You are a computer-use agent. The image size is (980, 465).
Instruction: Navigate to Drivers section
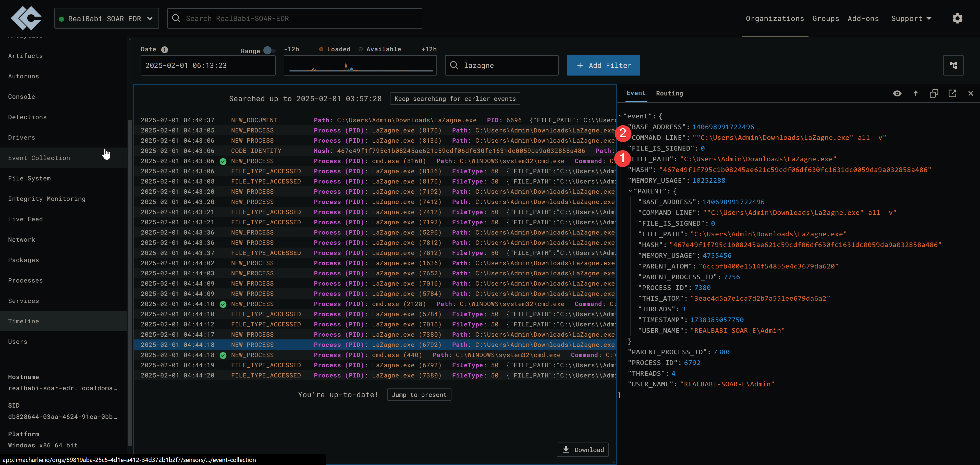point(22,137)
